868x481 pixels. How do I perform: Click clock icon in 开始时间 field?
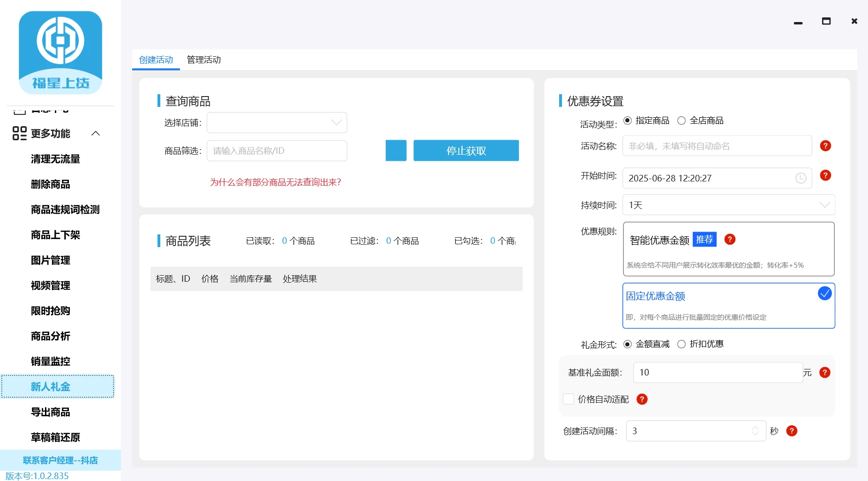click(x=801, y=178)
